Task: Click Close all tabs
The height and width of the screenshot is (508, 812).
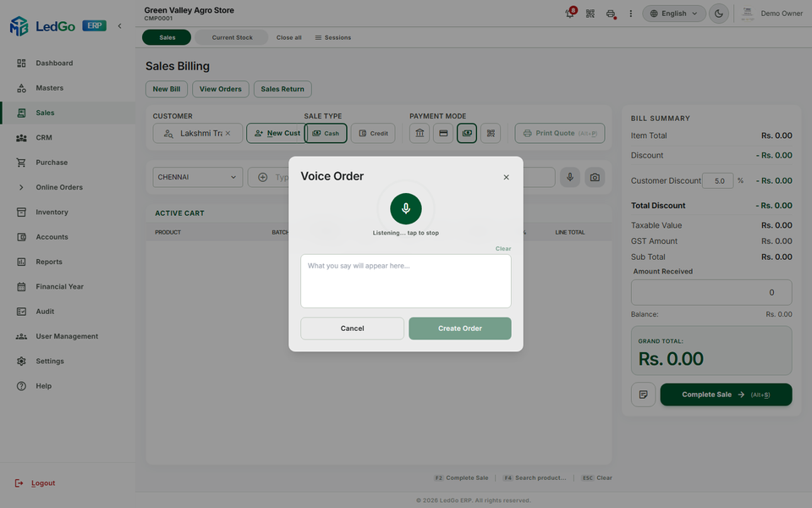Action: (289, 37)
